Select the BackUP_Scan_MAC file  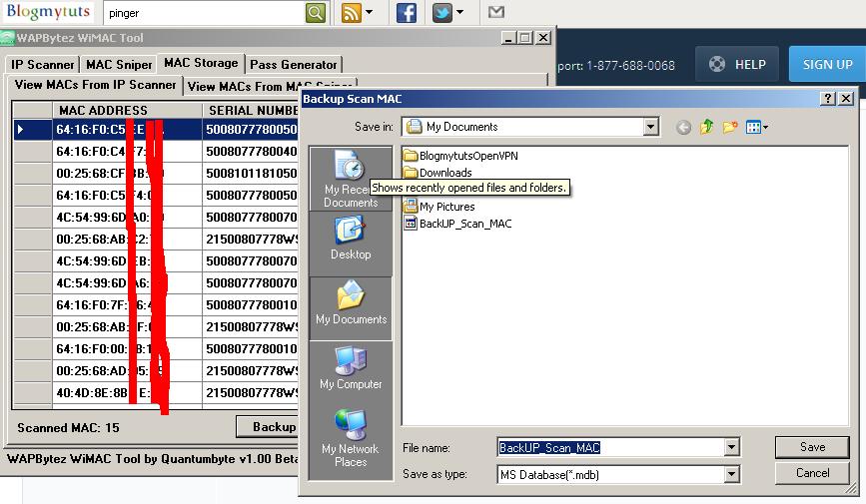[x=457, y=224]
